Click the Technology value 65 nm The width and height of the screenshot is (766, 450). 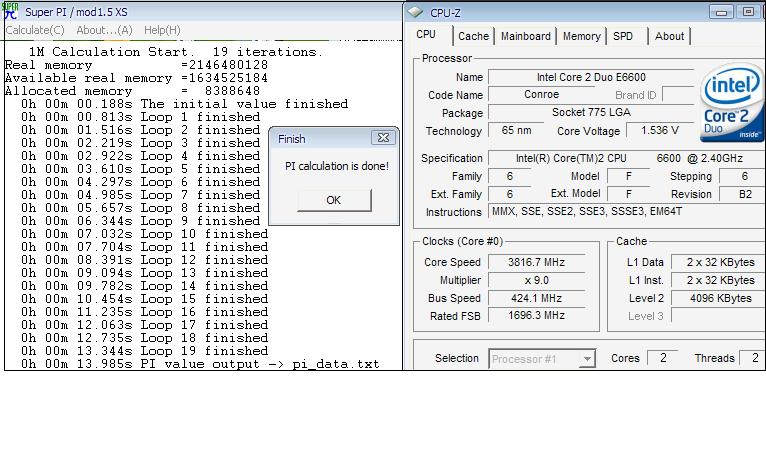pyautogui.click(x=516, y=130)
